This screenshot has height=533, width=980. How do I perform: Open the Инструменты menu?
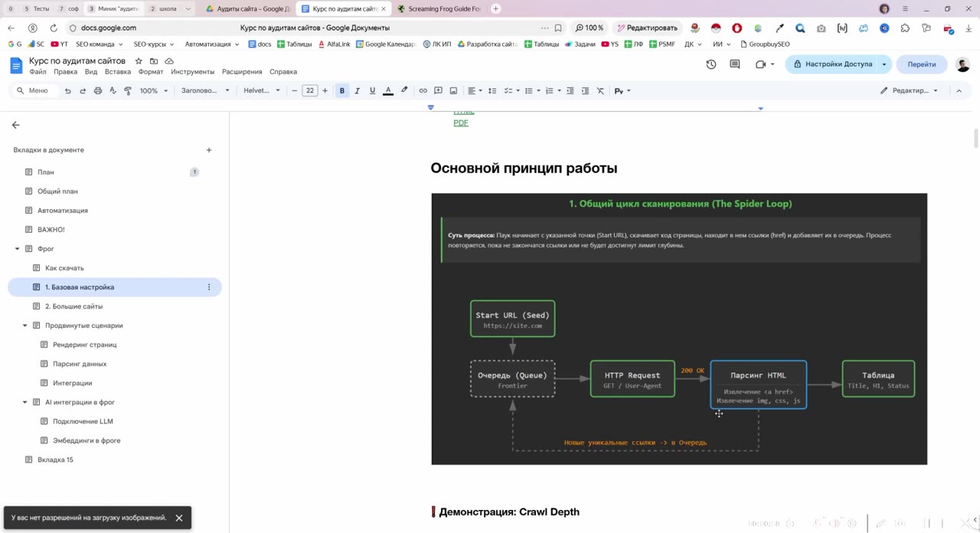tap(193, 72)
